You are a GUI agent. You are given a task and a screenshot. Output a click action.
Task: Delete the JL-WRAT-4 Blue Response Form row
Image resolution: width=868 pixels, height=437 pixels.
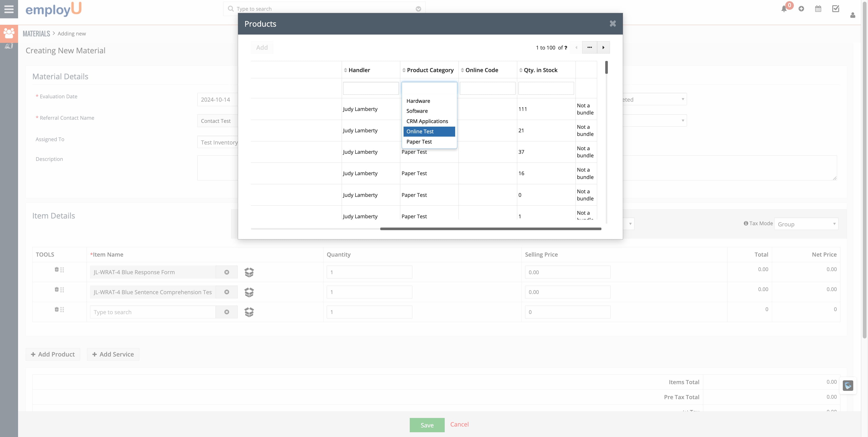click(x=56, y=269)
